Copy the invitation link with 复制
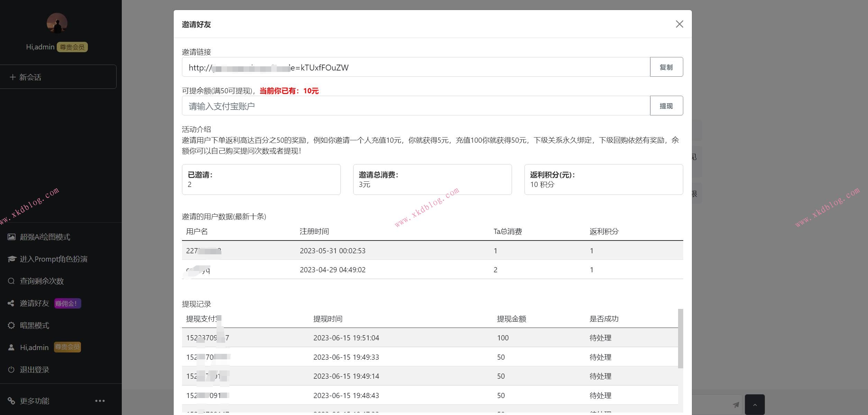Image resolution: width=868 pixels, height=415 pixels. [x=666, y=67]
